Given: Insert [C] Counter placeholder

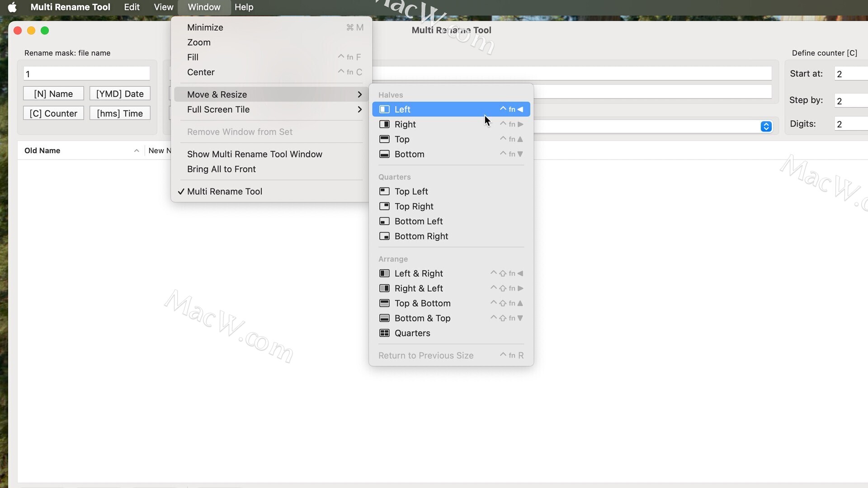Looking at the screenshot, I should (x=53, y=113).
